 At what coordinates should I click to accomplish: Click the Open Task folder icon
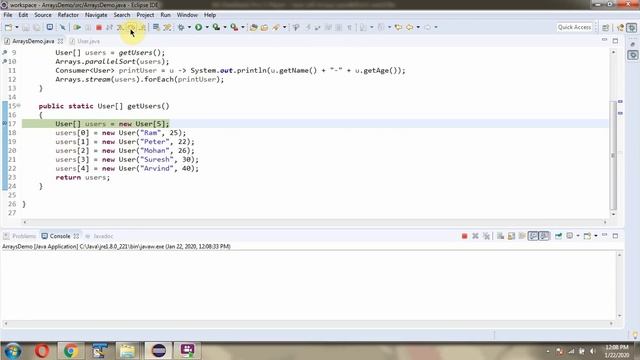[264, 27]
